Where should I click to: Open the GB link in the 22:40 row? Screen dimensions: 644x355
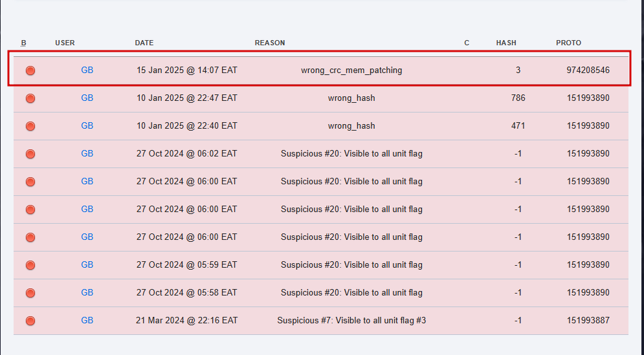pyautogui.click(x=87, y=125)
